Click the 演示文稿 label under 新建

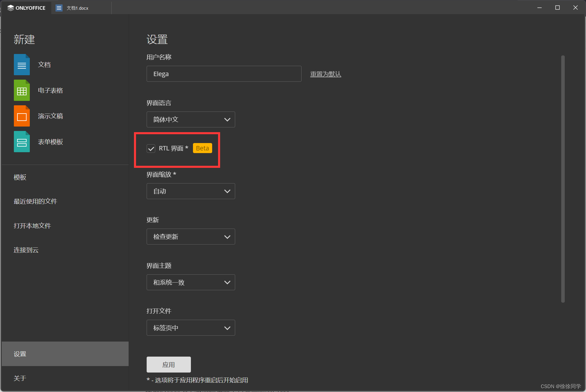click(50, 116)
